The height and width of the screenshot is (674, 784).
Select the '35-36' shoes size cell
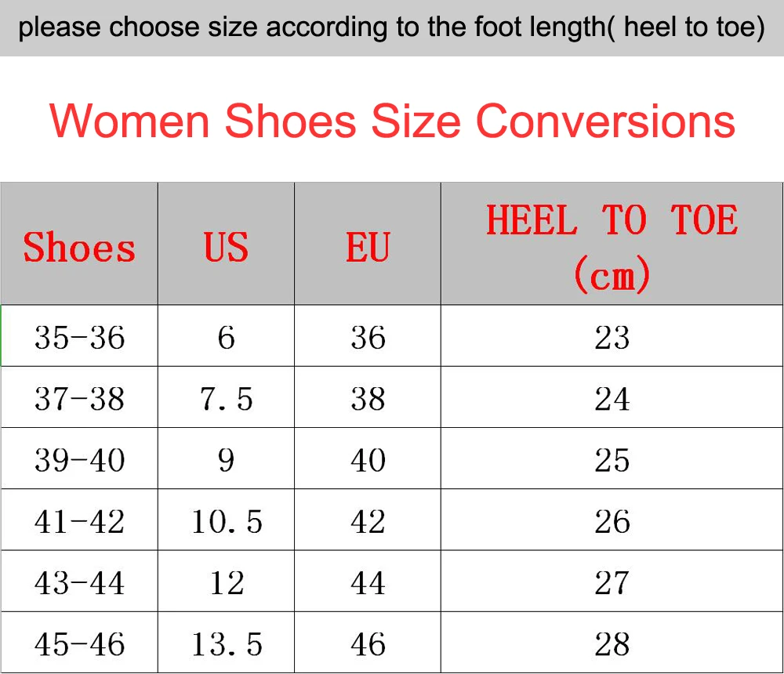[x=79, y=337]
